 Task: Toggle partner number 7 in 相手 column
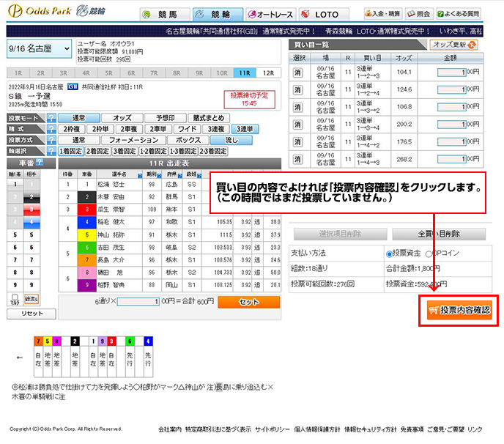[31, 260]
